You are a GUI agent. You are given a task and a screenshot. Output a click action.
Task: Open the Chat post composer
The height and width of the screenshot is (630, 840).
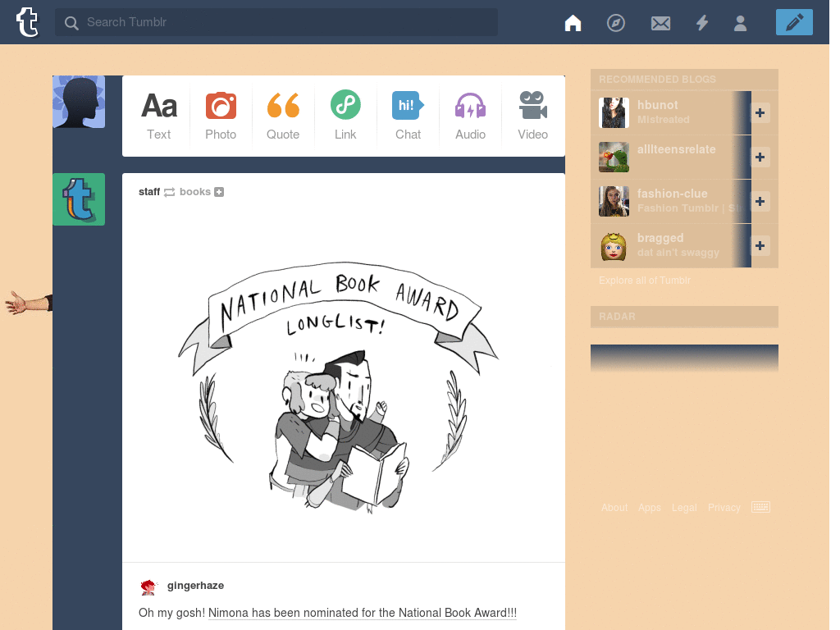coord(408,115)
